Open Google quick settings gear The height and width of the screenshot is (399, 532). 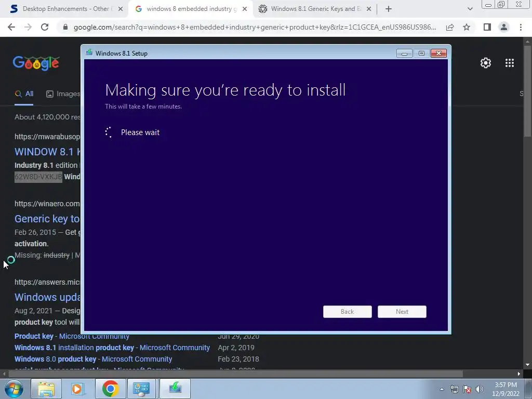tap(486, 63)
